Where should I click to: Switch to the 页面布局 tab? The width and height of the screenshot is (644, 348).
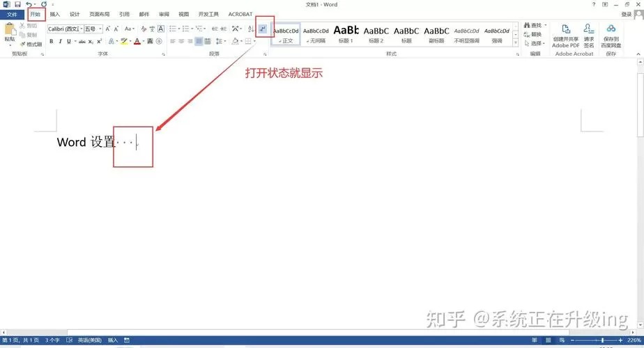(x=100, y=15)
